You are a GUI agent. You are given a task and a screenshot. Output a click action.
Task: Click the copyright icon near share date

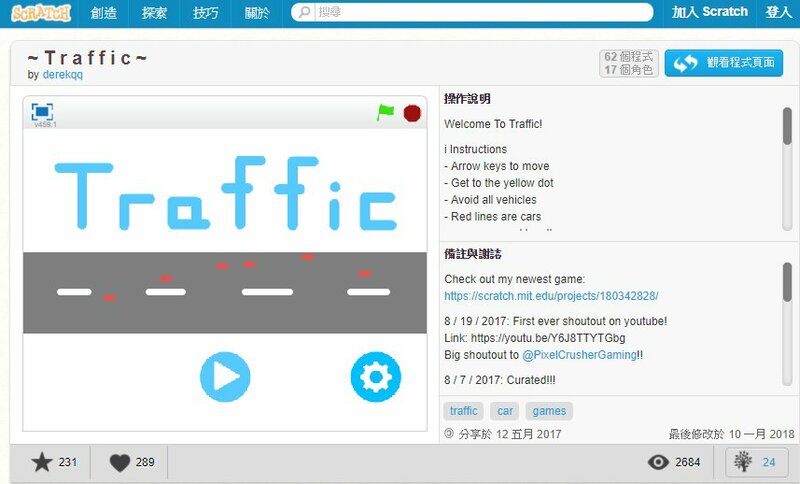tap(448, 434)
